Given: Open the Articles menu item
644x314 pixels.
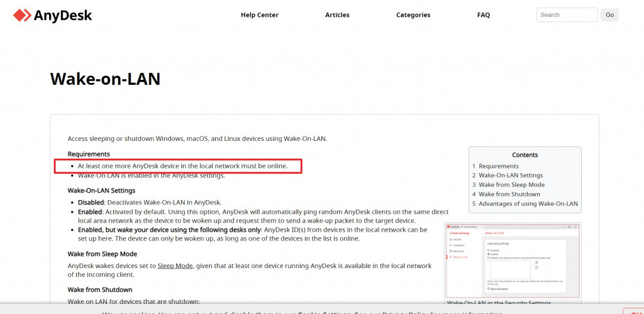Looking at the screenshot, I should click(337, 15).
